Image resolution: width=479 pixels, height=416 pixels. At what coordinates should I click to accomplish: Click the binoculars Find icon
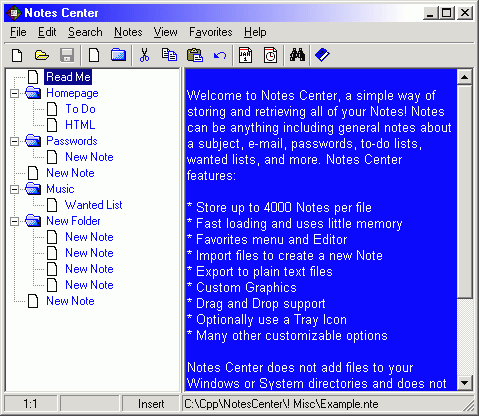[x=297, y=55]
